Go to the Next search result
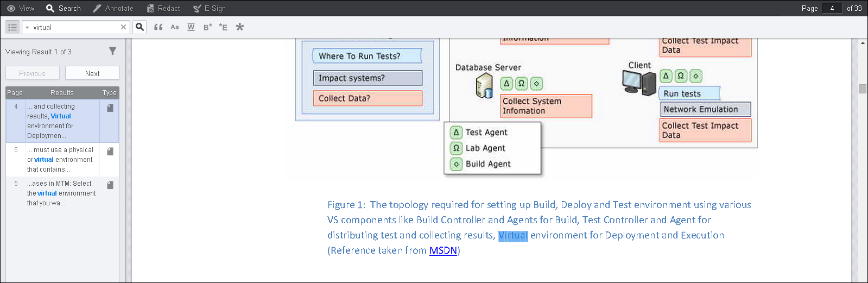The height and width of the screenshot is (283, 868). tap(92, 73)
